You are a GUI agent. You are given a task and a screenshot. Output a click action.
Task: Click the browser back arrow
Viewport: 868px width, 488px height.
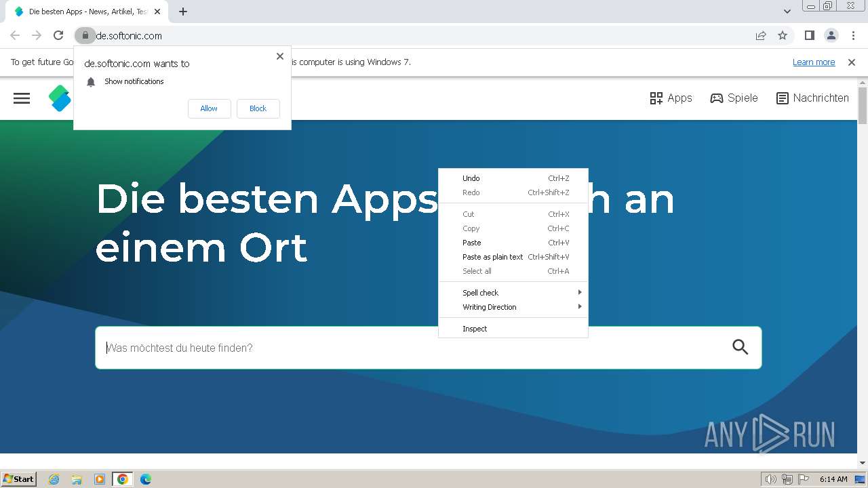[x=15, y=35]
